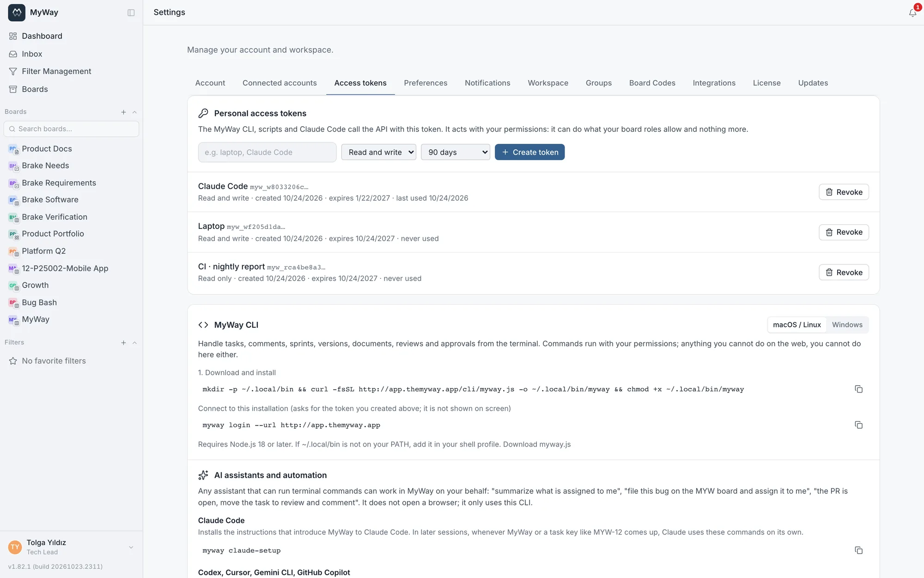Switch CLI instructions to Windows
The image size is (924, 578).
(x=847, y=325)
